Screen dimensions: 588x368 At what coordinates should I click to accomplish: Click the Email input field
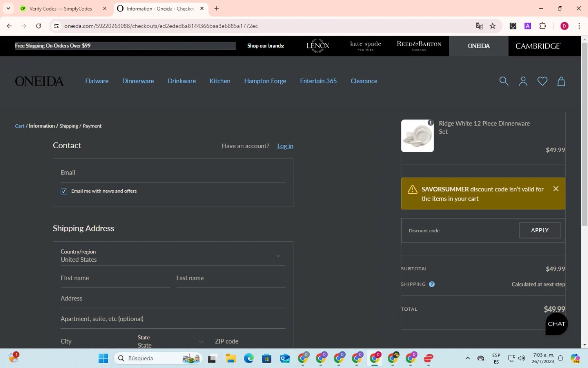click(173, 173)
